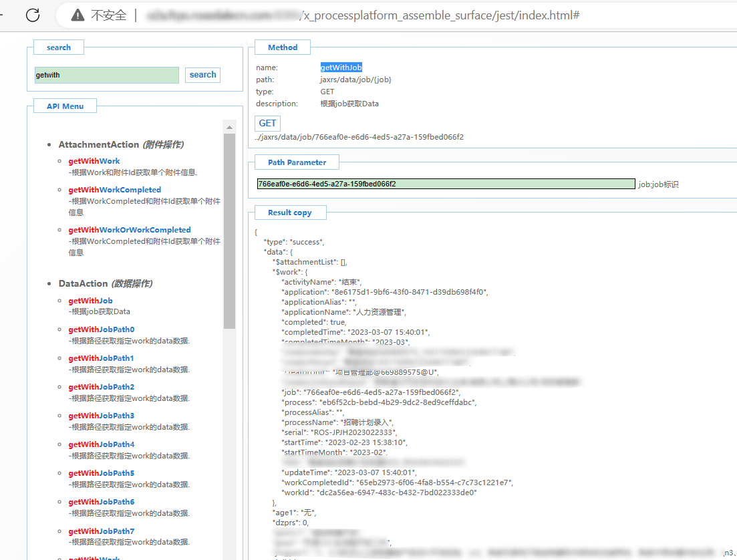Click the "$attachmentList" line in the result
Screen dimensions: 737x560
coord(310,262)
